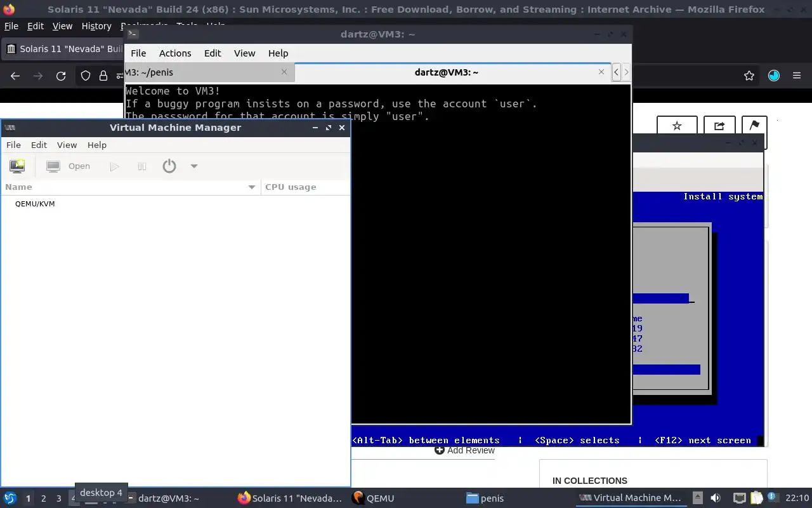Open Firefox File menu
812x508 pixels.
[x=11, y=26]
